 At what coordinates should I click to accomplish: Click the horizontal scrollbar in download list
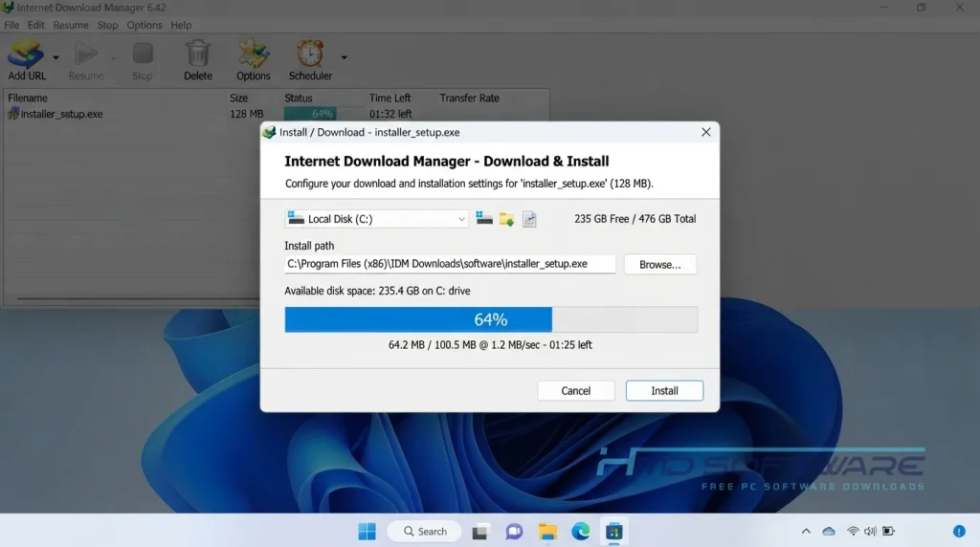[138, 298]
